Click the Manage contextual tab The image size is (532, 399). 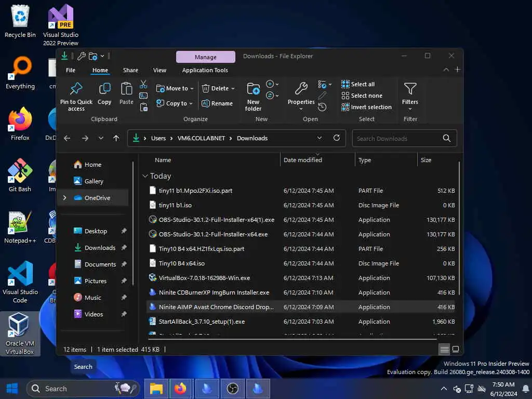pos(206,57)
